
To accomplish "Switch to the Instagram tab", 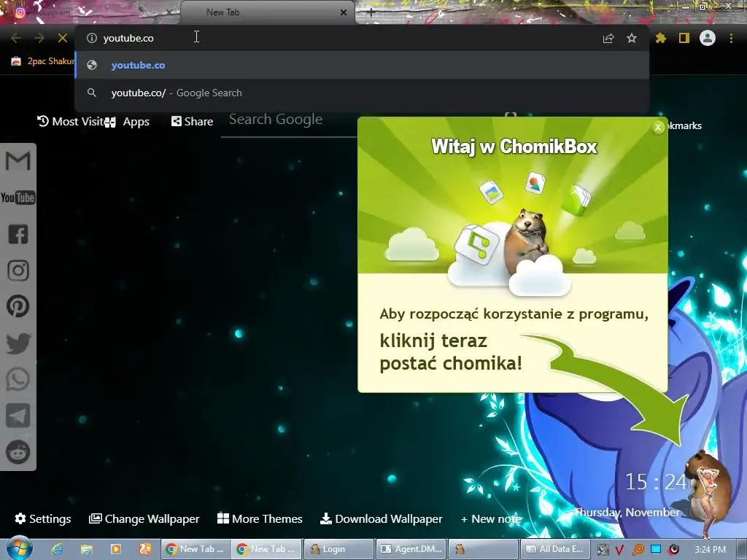I will point(90,12).
